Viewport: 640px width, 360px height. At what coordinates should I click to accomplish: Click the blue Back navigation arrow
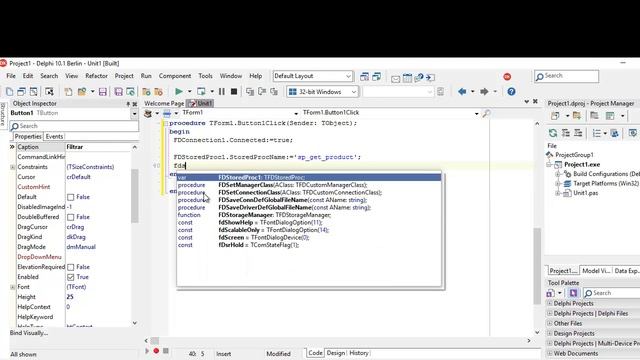462,91
